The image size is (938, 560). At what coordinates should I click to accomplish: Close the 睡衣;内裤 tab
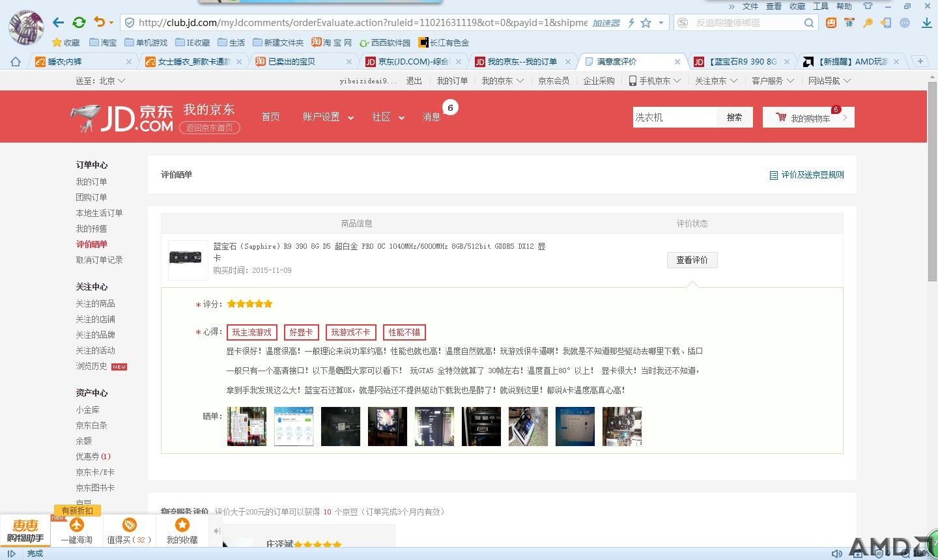128,62
